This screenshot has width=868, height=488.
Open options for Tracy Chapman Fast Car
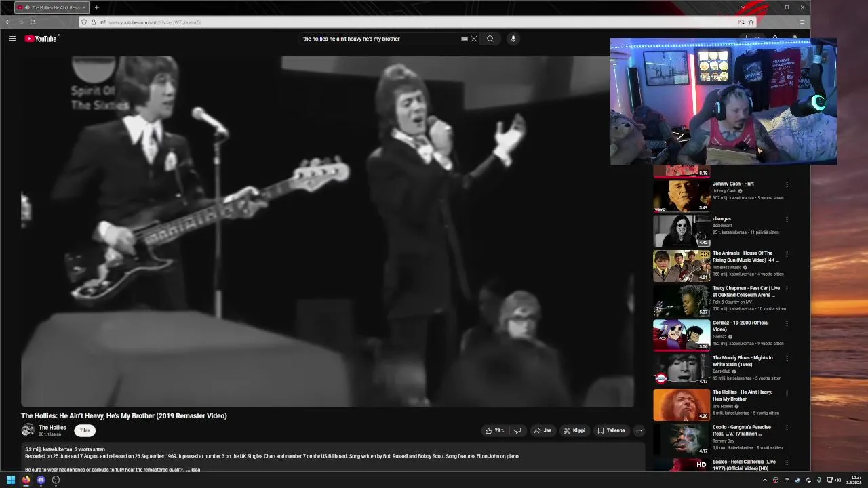click(x=787, y=289)
